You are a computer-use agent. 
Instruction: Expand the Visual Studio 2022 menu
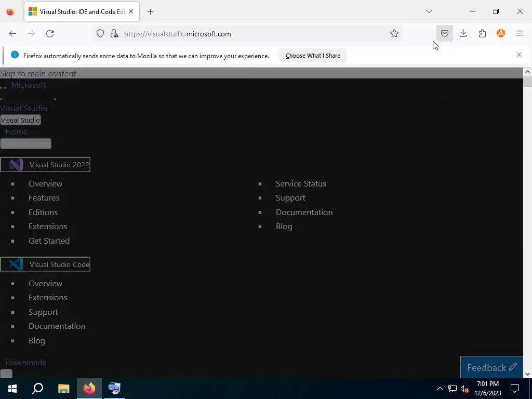(45, 165)
